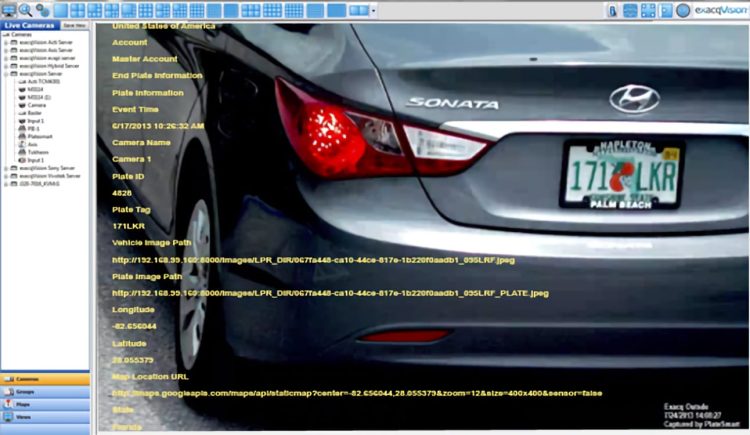Select the two-pane widescreen layout
This screenshot has width=750, height=435.
pyautogui.click(x=359, y=10)
